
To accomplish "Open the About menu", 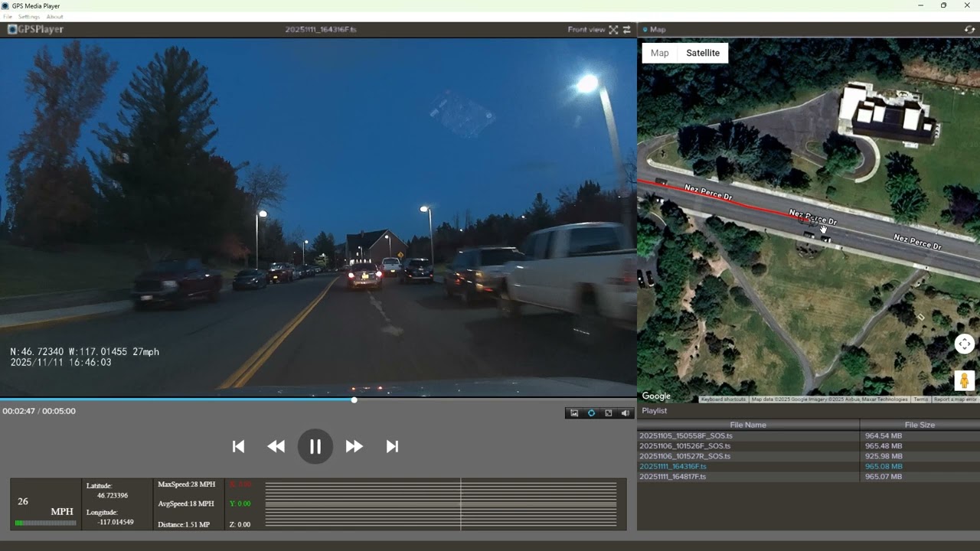I will pos(54,16).
